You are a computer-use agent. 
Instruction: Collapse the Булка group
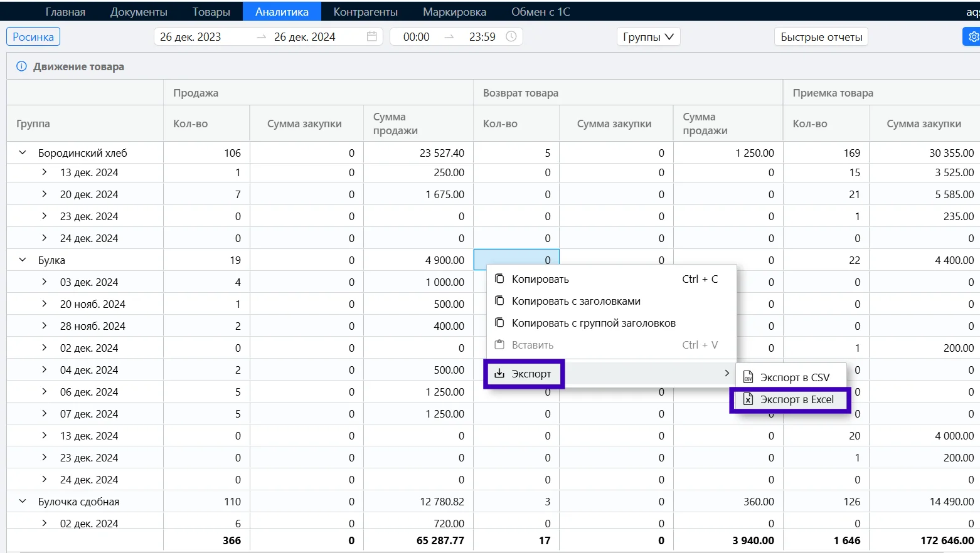23,260
